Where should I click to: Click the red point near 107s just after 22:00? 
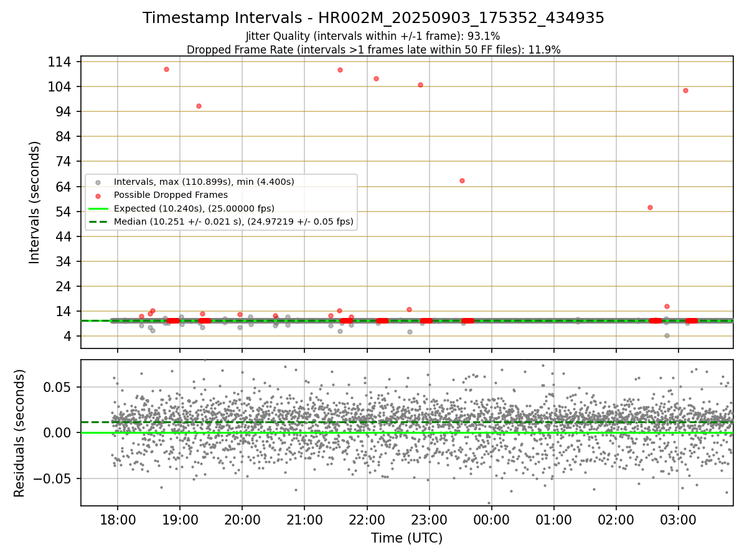coord(376,78)
